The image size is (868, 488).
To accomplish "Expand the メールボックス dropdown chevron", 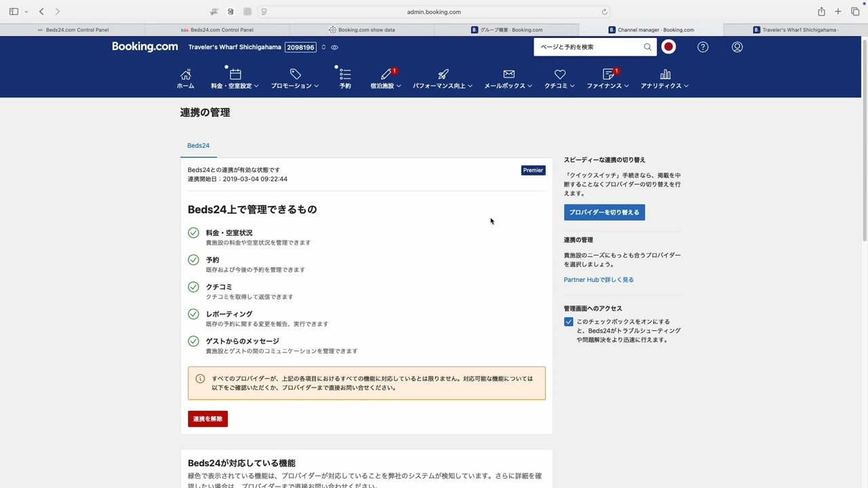I will pos(530,86).
